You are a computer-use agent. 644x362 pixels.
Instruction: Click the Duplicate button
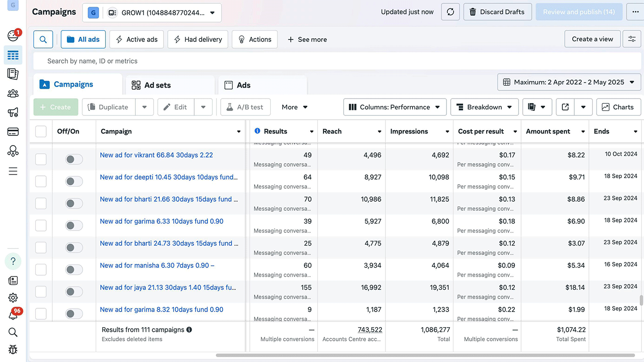108,107
